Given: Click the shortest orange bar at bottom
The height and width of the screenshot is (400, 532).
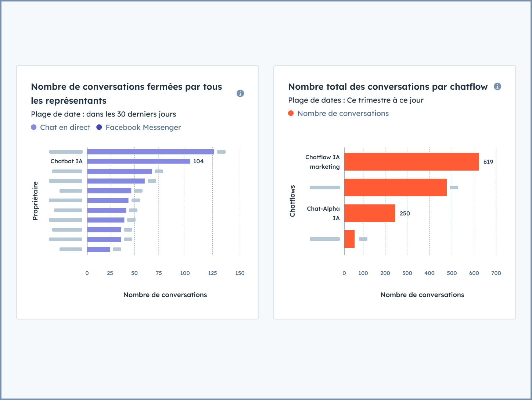Looking at the screenshot, I should point(349,239).
